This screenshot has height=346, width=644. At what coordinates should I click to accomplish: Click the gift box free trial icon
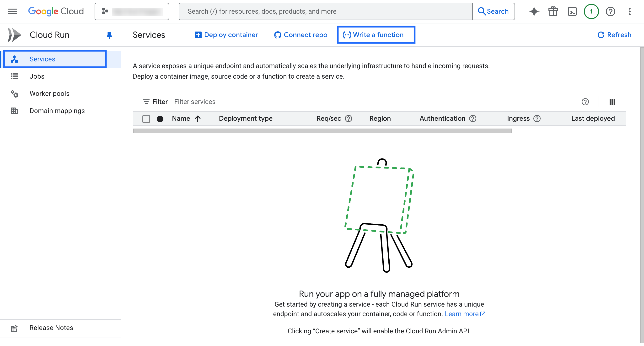click(x=553, y=11)
